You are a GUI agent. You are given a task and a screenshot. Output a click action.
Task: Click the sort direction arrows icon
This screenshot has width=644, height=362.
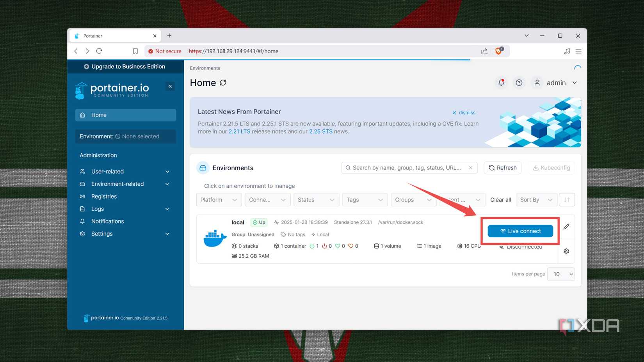[x=567, y=199]
